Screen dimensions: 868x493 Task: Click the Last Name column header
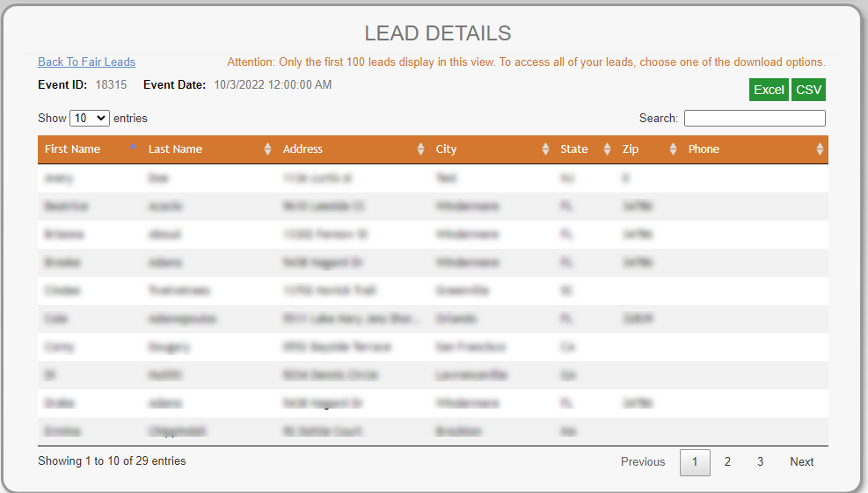(208, 149)
